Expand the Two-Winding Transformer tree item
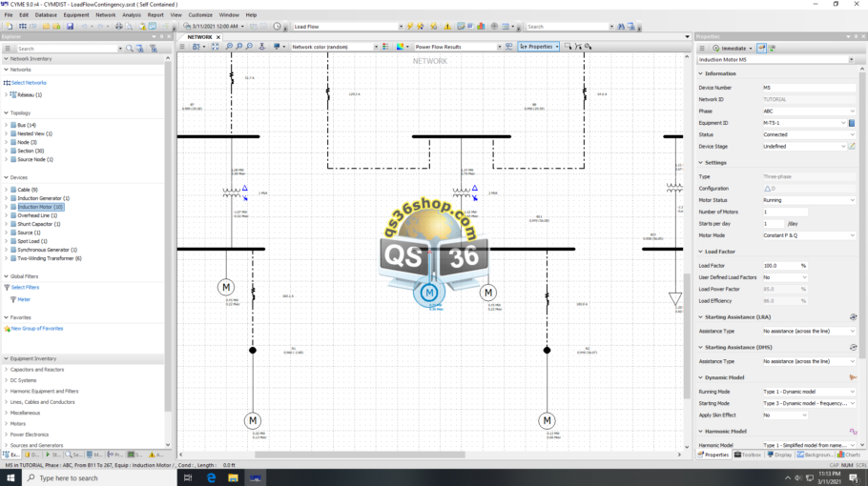The height and width of the screenshot is (486, 868). click(x=6, y=258)
